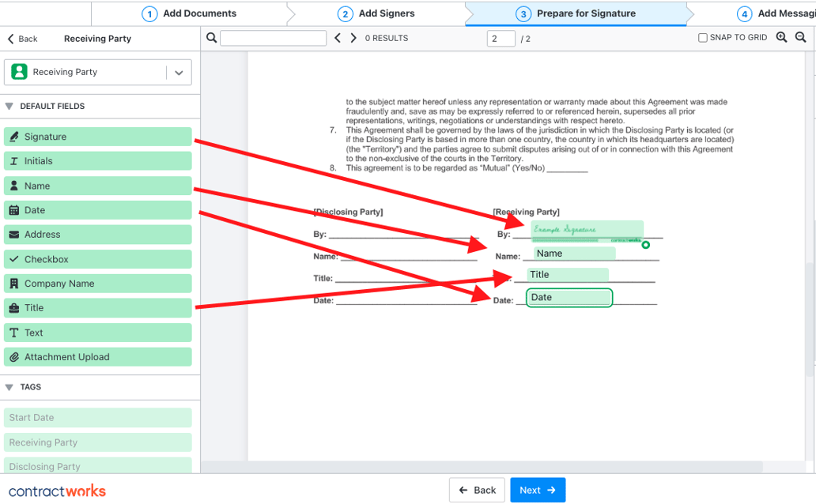Viewport: 816px width, 504px height.
Task: Choose the Company Name field icon
Action: 13,283
